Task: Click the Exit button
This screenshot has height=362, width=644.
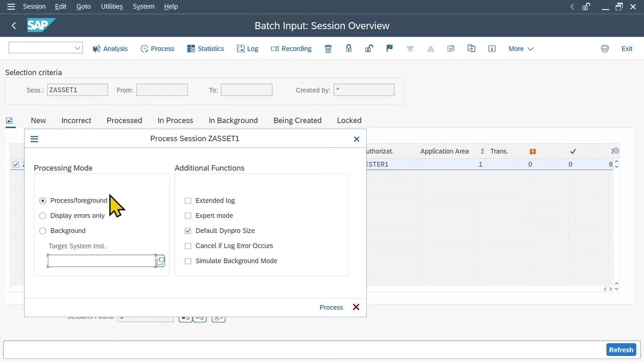Action: (627, 48)
